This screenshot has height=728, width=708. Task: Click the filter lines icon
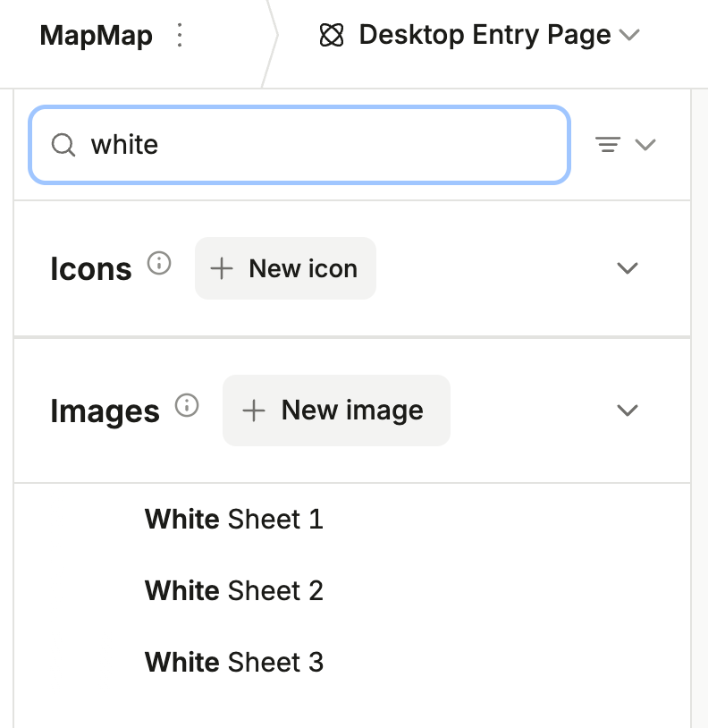click(608, 145)
